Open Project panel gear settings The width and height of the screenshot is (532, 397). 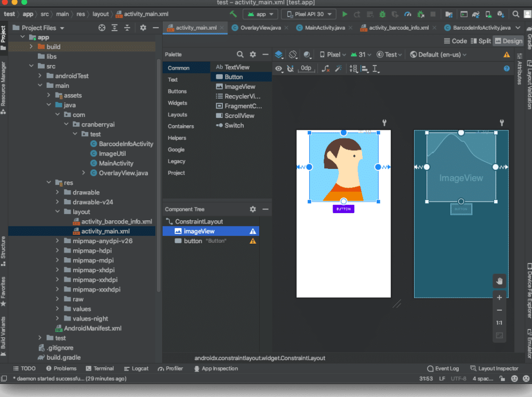(x=143, y=28)
